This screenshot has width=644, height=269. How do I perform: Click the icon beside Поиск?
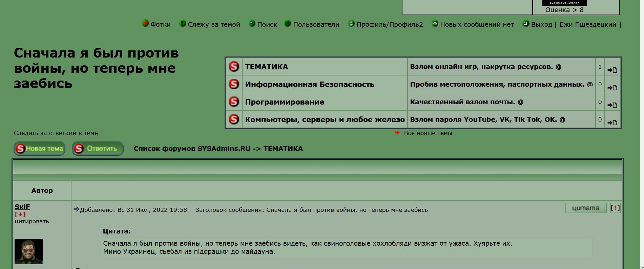[x=252, y=23]
